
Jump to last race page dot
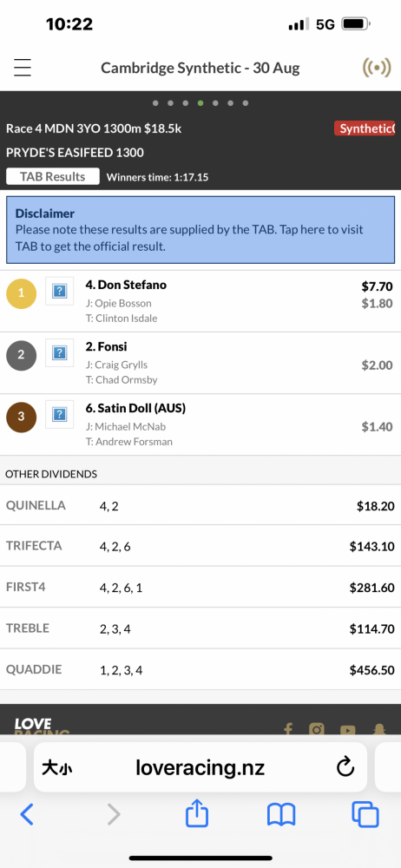click(246, 103)
